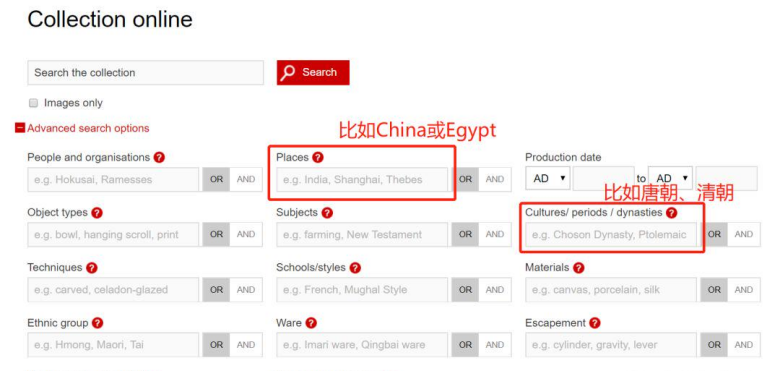This screenshot has height=371, width=780.
Task: Select AND for People and organisations
Action: click(246, 180)
